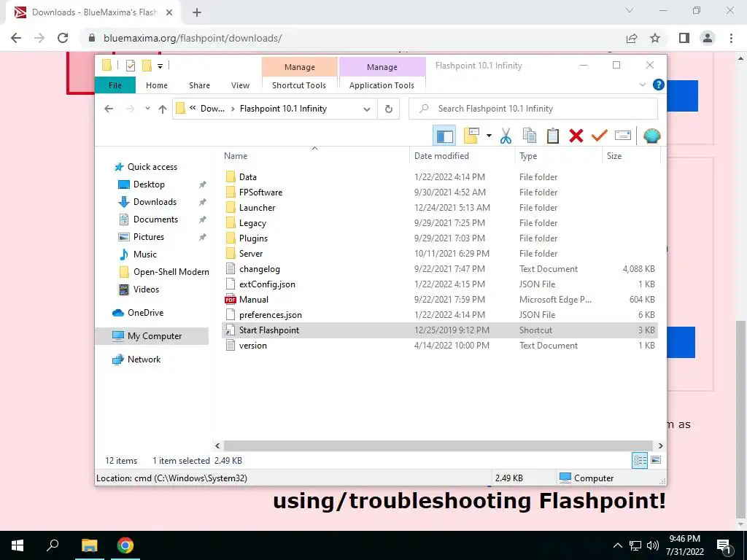
Task: Select Downloads in Quick access
Action: pos(155,202)
